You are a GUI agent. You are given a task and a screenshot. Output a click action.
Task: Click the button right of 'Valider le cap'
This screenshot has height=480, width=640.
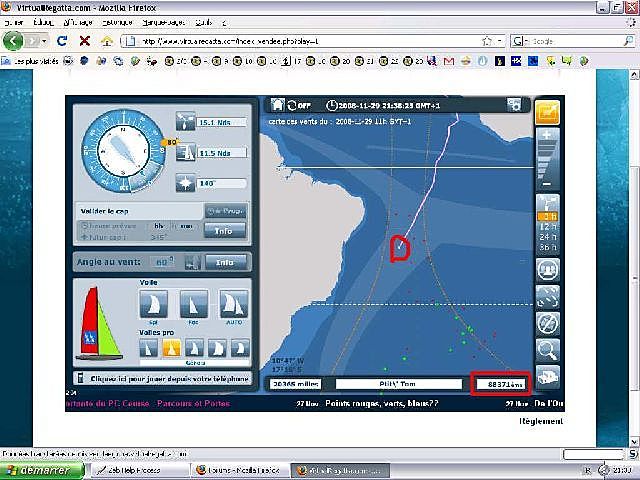(225, 211)
